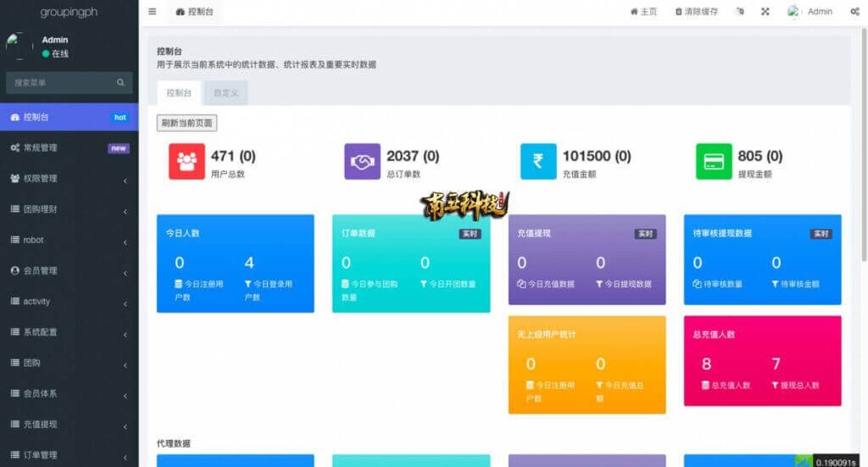Open the settings gears icon at top right
The height and width of the screenshot is (467, 868).
853,12
